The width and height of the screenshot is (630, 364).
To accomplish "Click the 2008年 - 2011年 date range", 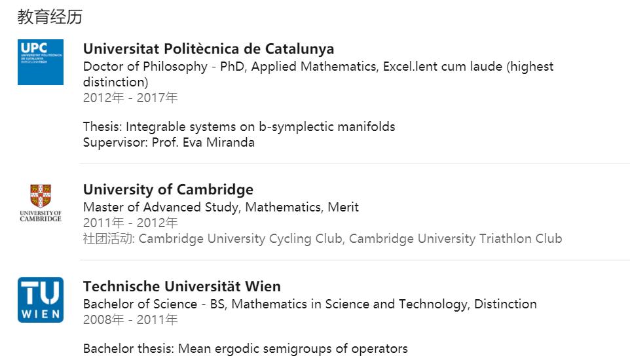I will tap(130, 319).
